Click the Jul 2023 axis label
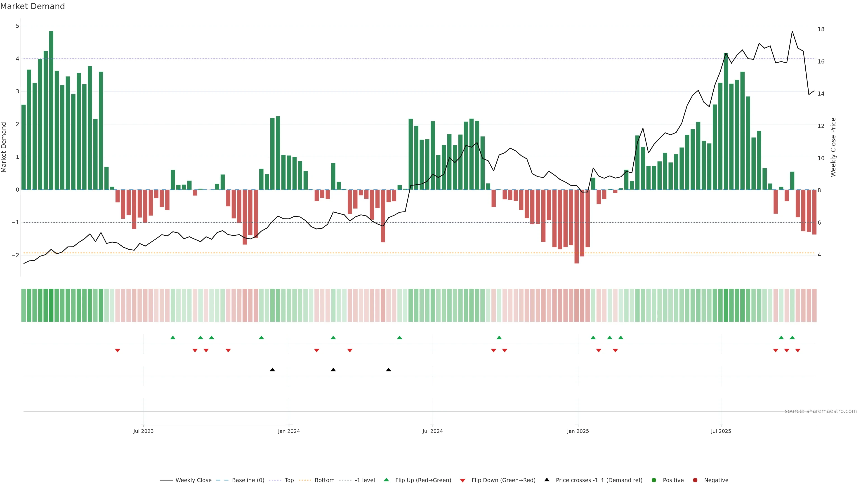 pyautogui.click(x=143, y=431)
